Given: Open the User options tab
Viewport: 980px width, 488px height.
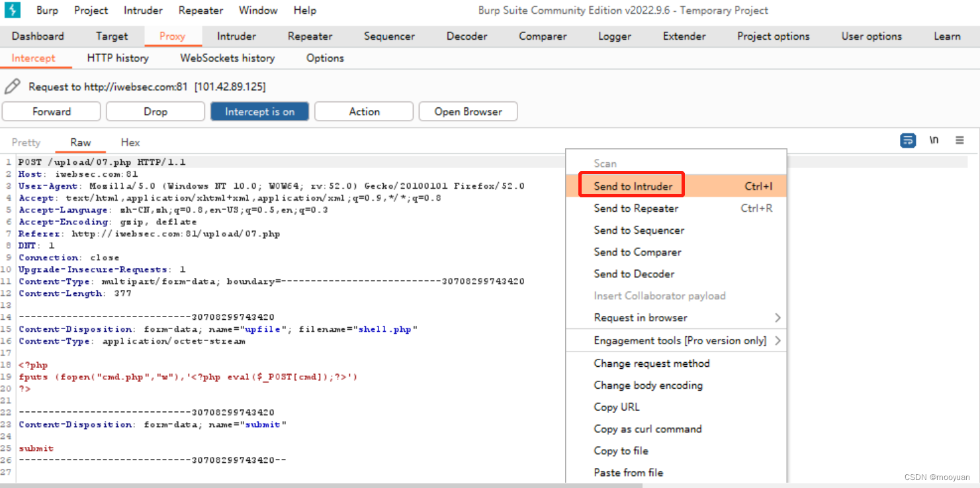Looking at the screenshot, I should 871,36.
